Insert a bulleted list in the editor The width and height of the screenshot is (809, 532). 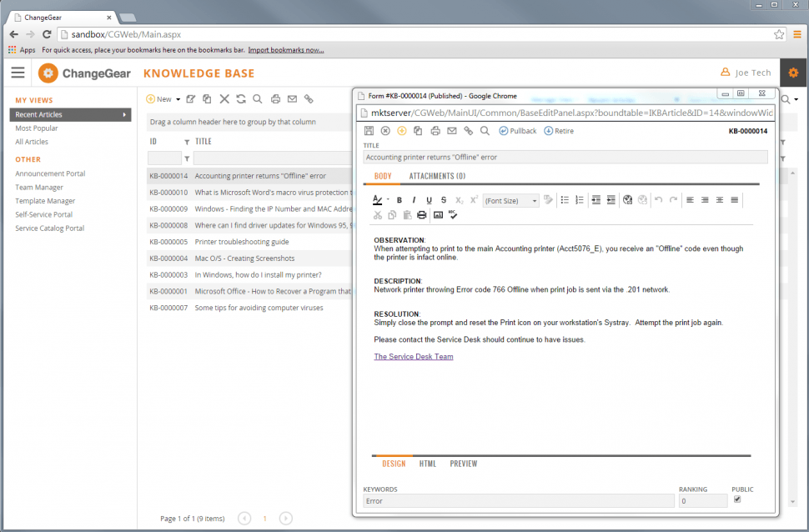565,200
